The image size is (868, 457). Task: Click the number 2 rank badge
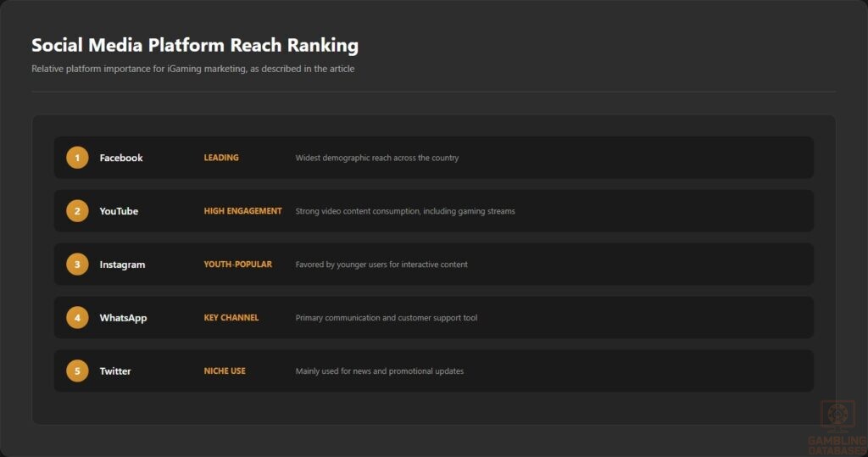coord(77,211)
